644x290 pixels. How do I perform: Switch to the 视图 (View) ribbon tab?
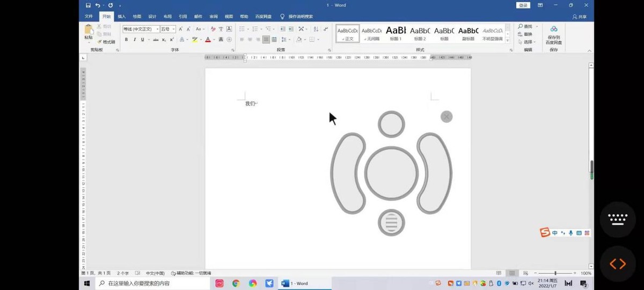click(x=229, y=17)
